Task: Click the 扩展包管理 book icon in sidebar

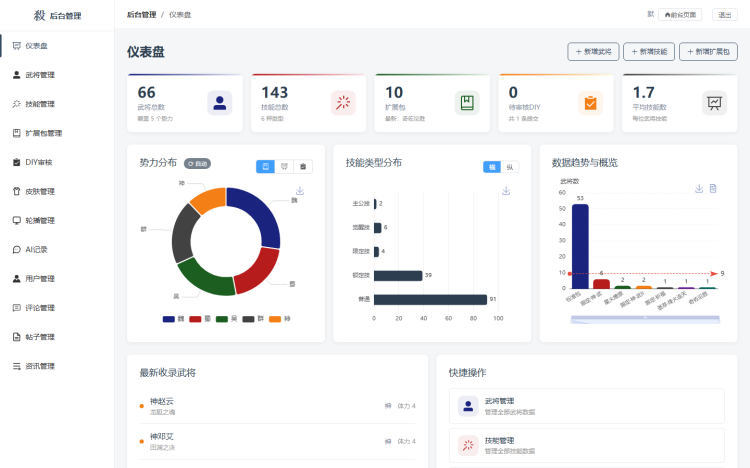Action: [17, 133]
